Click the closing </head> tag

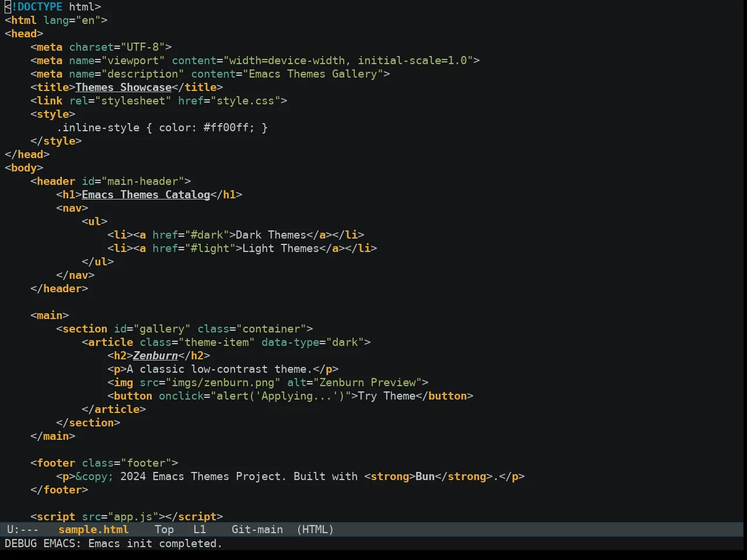27,155
